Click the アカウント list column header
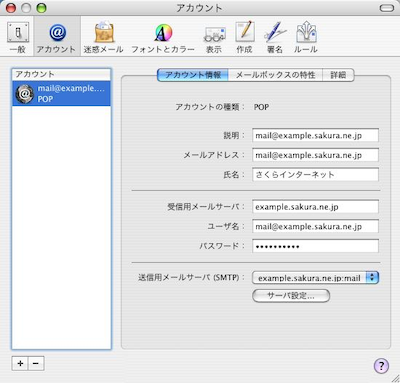Screen dimensions: 400x383 click(61, 74)
